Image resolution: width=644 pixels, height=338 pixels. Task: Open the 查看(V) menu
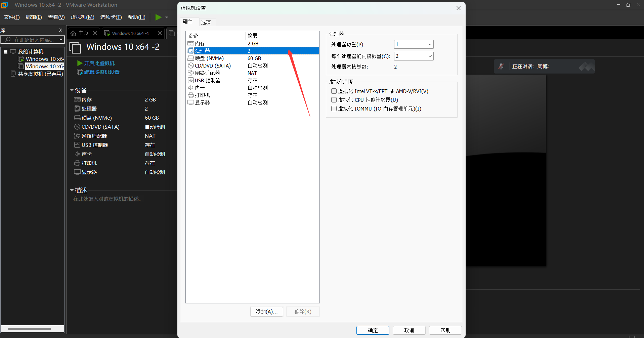56,17
